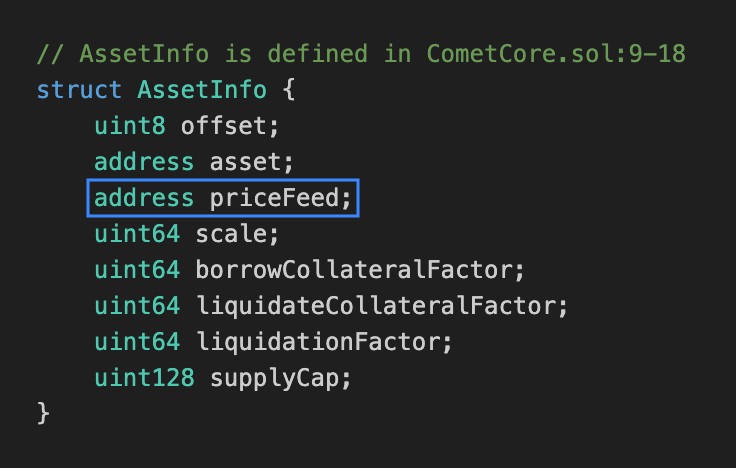Click the highlighted priceFeed field name
736x468 pixels.
click(x=275, y=198)
